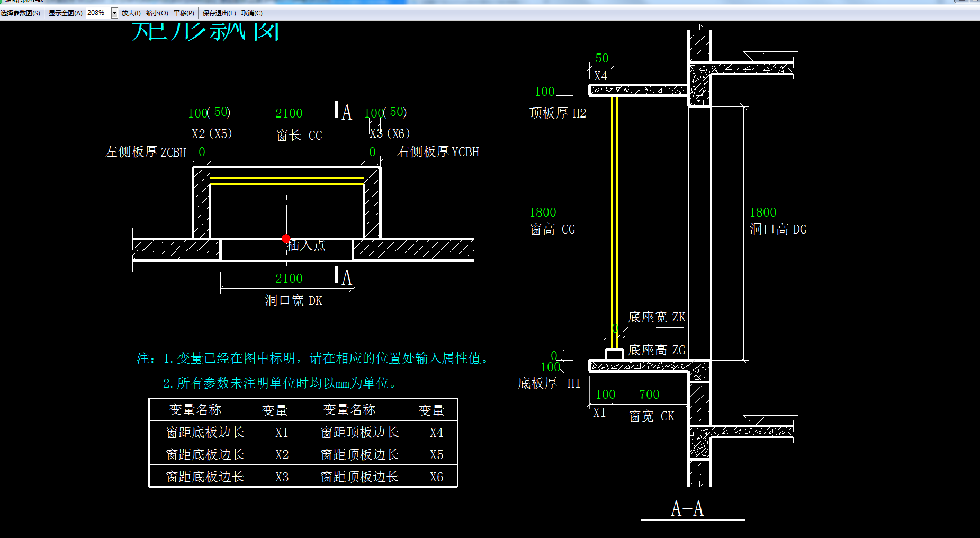Click the 底座高 ZG label

point(657,350)
